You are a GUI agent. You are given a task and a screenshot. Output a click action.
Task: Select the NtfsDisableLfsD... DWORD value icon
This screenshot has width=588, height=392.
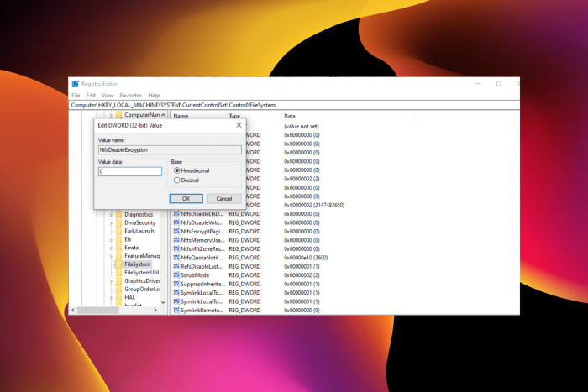pyautogui.click(x=176, y=213)
